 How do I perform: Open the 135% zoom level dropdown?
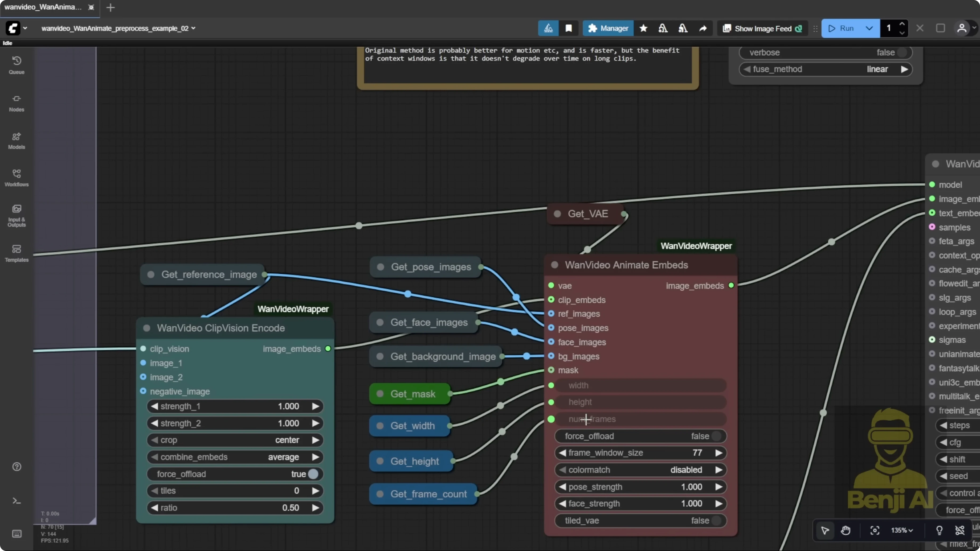902,531
